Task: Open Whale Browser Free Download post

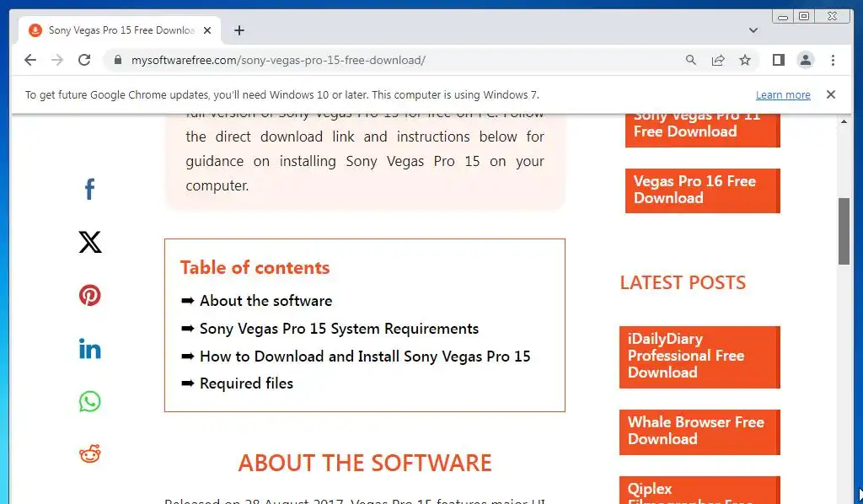Action: click(700, 432)
